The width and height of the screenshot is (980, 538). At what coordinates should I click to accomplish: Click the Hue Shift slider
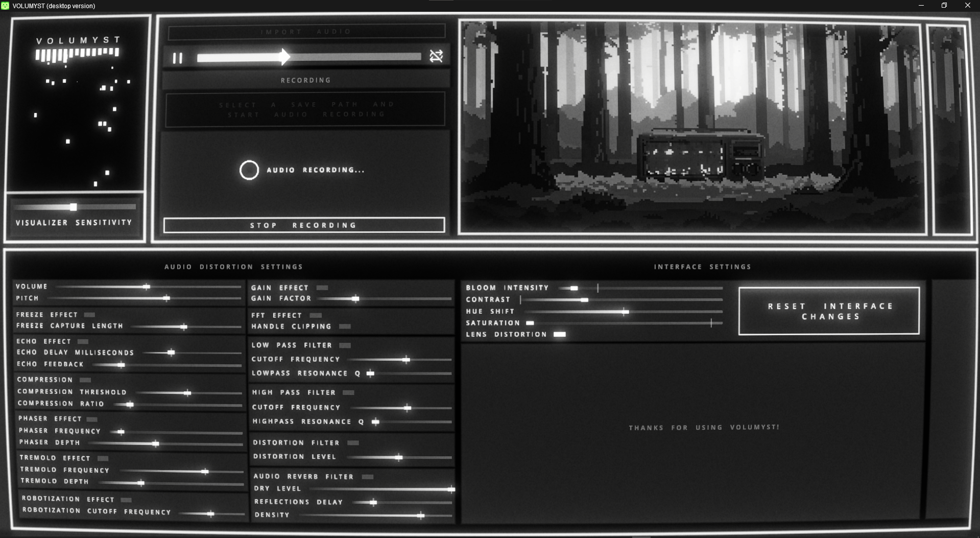[x=624, y=312]
